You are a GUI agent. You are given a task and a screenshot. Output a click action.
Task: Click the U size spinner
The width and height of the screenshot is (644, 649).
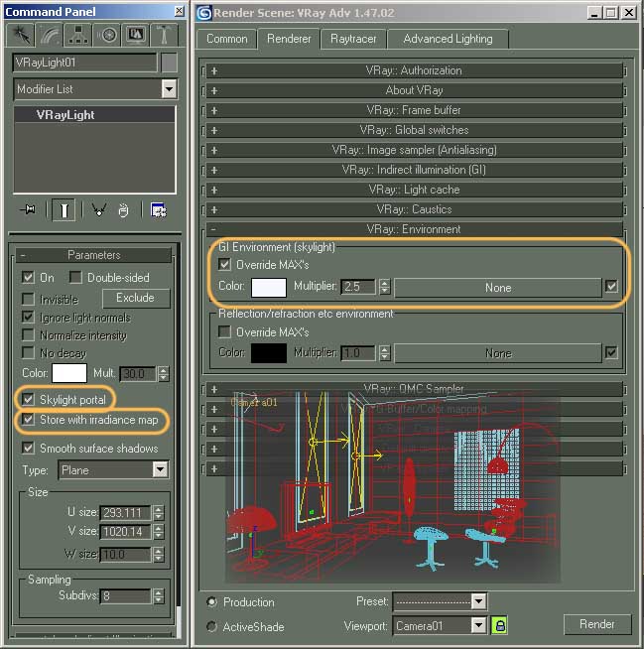[x=159, y=513]
